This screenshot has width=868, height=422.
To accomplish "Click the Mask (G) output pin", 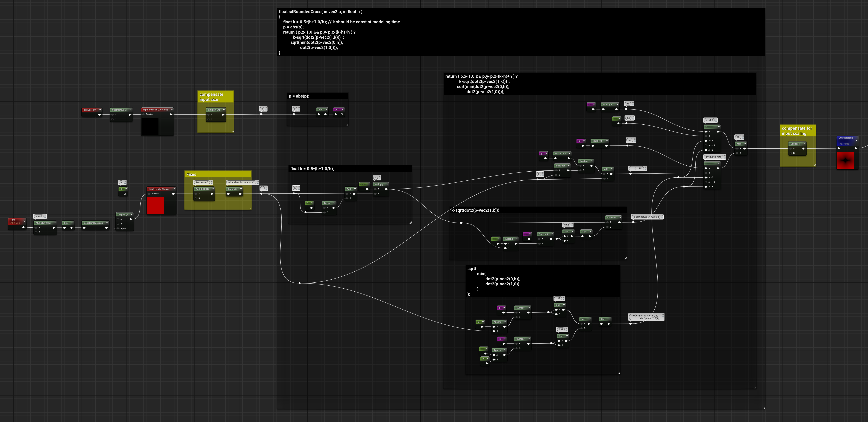I will 606,146.
